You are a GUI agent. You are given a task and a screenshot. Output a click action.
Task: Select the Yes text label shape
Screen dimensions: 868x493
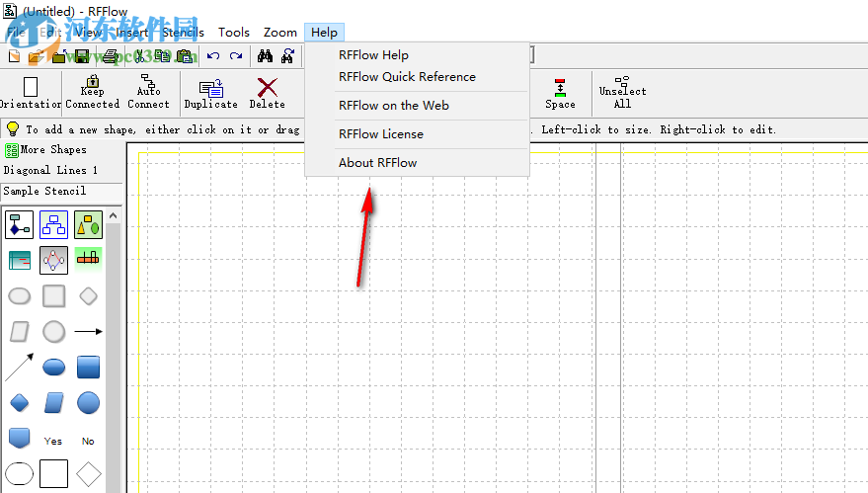(53, 441)
